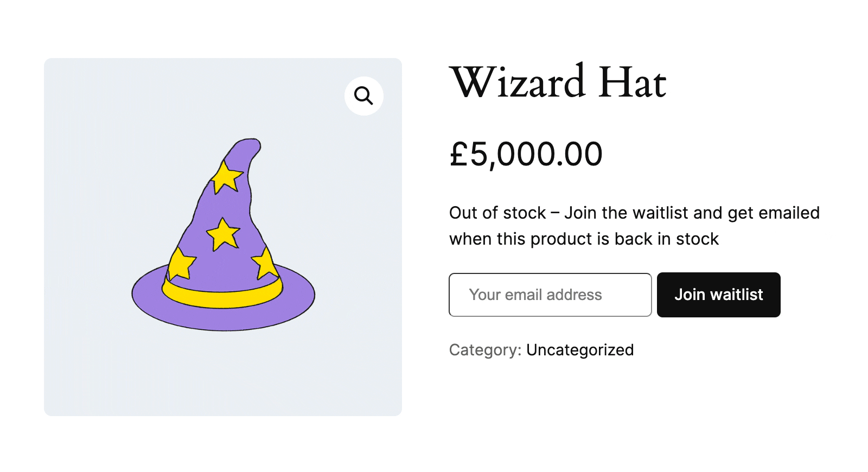Visit the product category page via Uncategorized
Image resolution: width=868 pixels, height=472 pixels.
tap(580, 350)
